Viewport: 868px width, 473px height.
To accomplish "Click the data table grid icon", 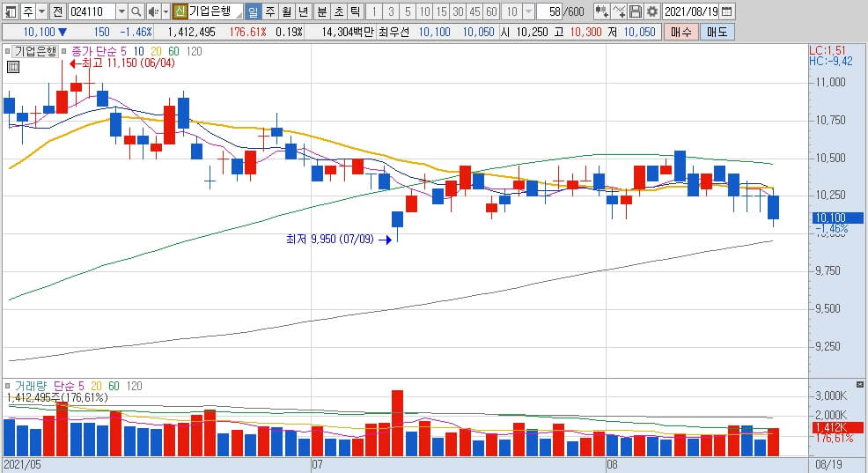I will 13,68.
